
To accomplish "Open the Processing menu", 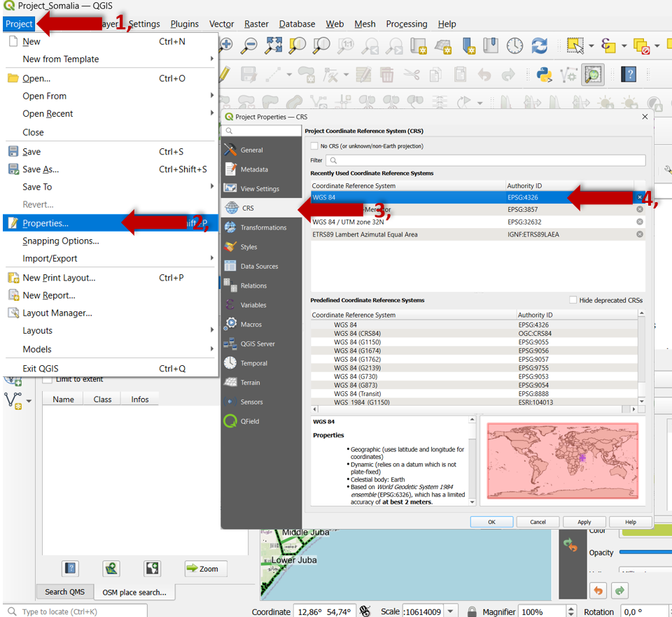I will coord(406,24).
